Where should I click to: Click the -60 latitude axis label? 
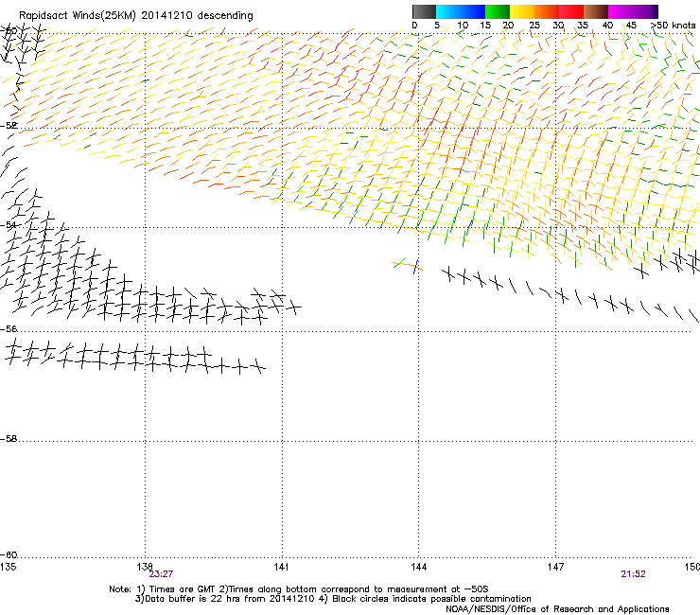point(9,554)
